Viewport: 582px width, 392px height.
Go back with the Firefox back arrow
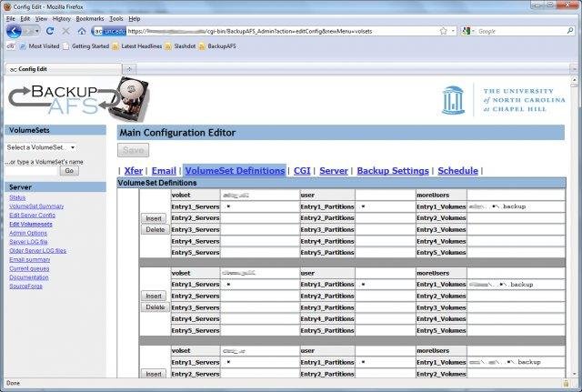(x=14, y=31)
